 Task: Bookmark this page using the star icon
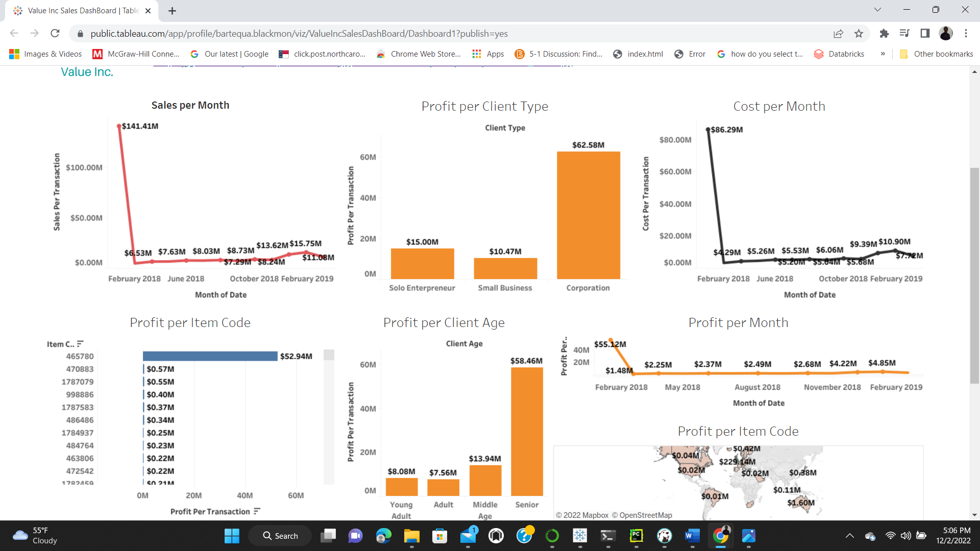(859, 34)
